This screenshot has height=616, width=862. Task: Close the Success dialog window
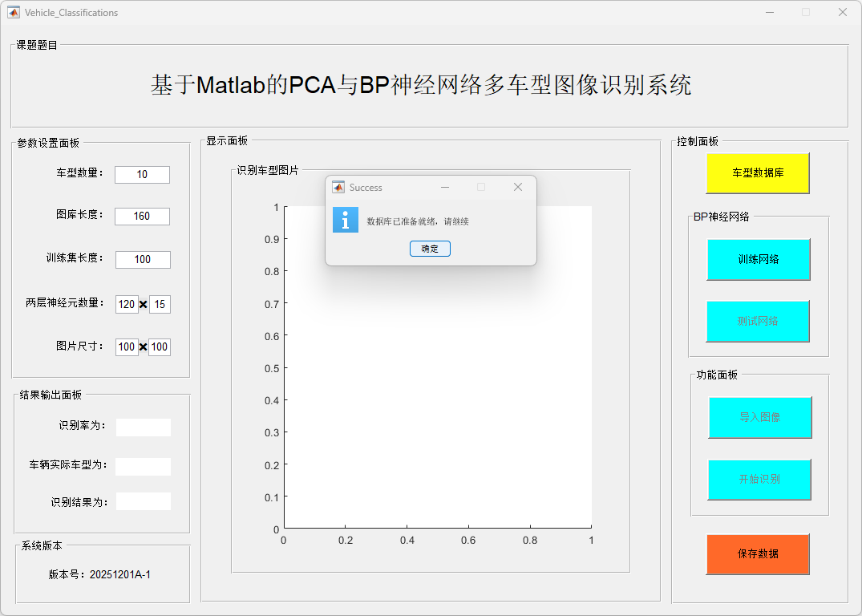[x=517, y=187]
